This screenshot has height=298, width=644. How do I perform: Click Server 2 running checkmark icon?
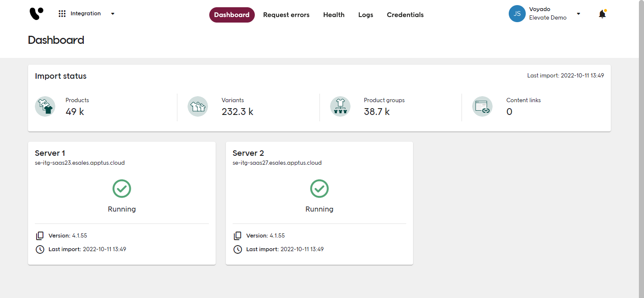[319, 189]
